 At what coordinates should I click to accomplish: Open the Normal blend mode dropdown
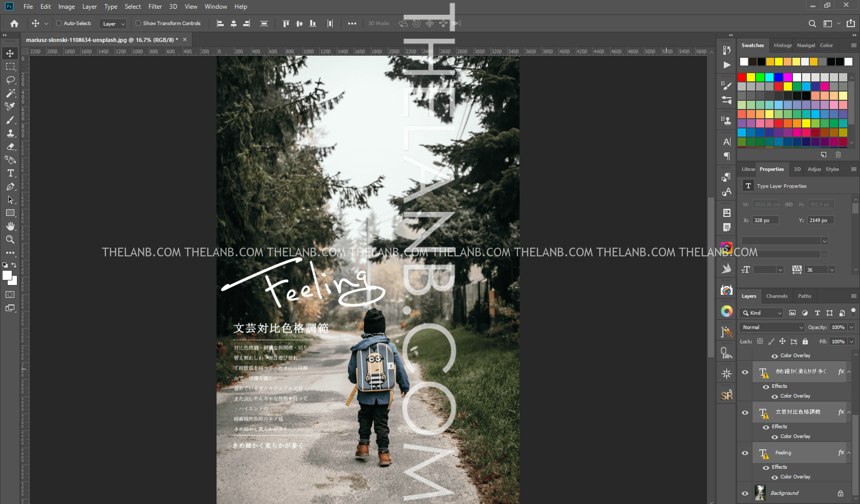pyautogui.click(x=772, y=327)
